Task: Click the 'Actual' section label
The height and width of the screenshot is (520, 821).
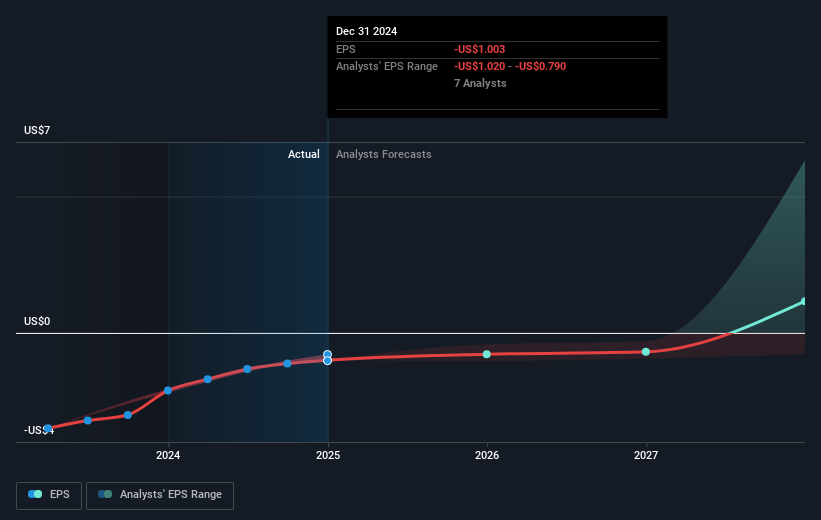Action: (x=304, y=154)
